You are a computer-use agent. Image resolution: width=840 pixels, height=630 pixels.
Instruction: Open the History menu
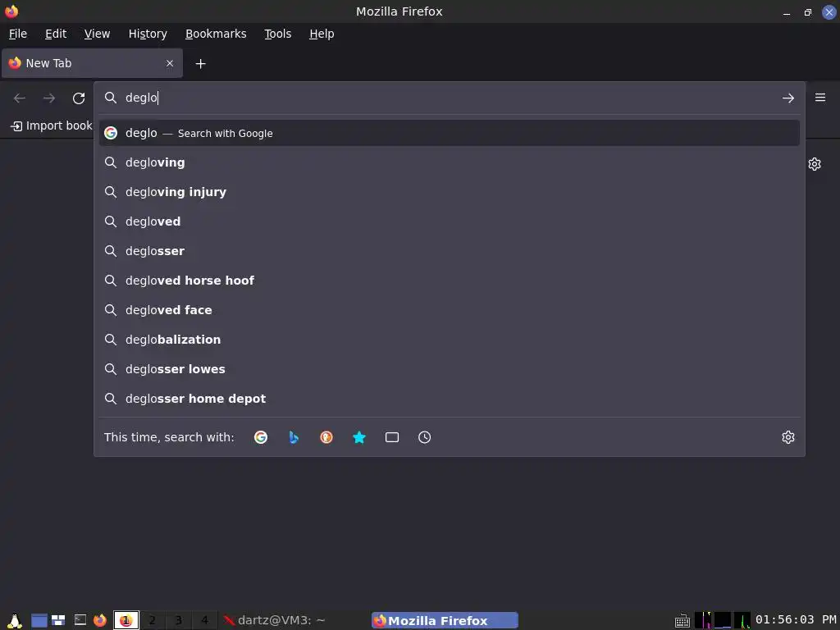pos(148,34)
